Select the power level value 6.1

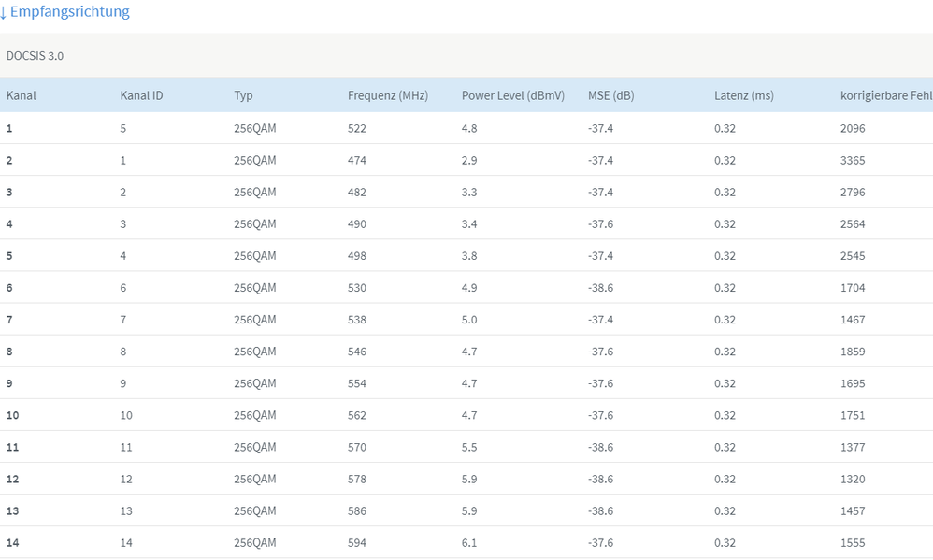(x=469, y=543)
